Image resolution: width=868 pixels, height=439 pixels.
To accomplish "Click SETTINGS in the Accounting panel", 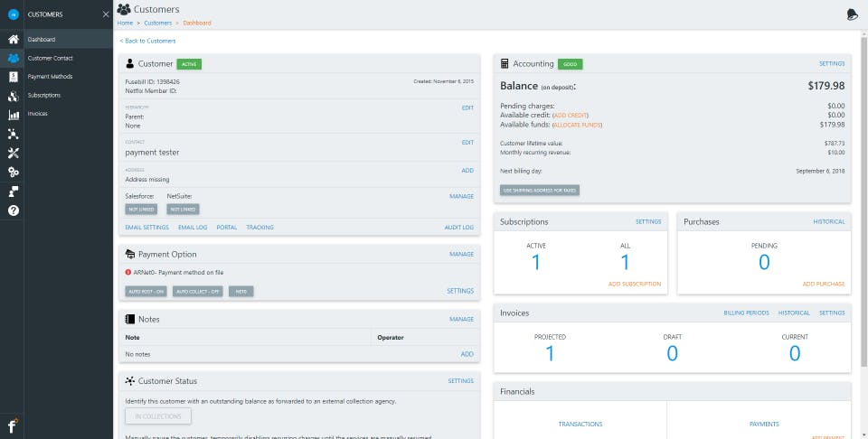I will 832,63.
